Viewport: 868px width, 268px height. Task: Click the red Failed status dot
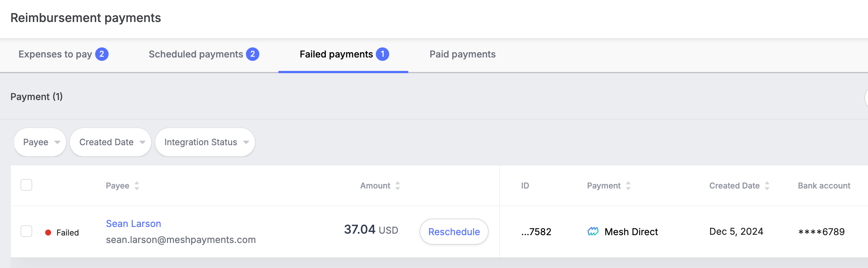(x=48, y=233)
